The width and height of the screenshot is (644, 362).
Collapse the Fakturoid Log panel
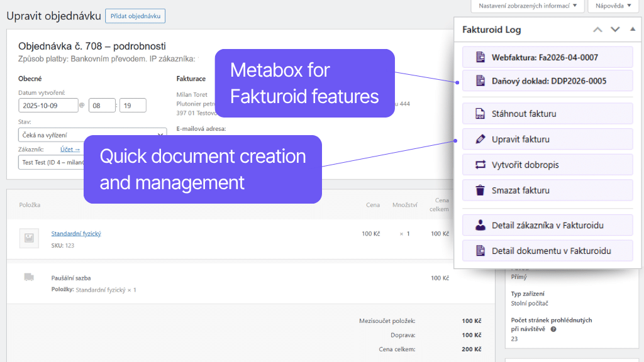633,29
